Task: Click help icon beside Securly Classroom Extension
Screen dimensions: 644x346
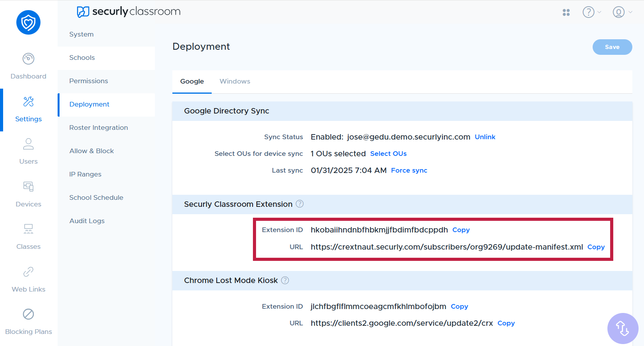Action: tap(300, 204)
